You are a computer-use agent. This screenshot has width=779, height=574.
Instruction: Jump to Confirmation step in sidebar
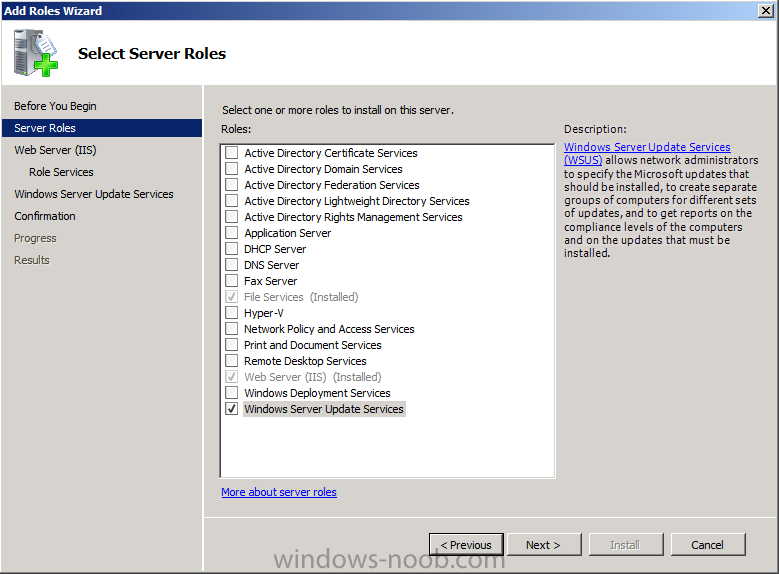point(45,216)
